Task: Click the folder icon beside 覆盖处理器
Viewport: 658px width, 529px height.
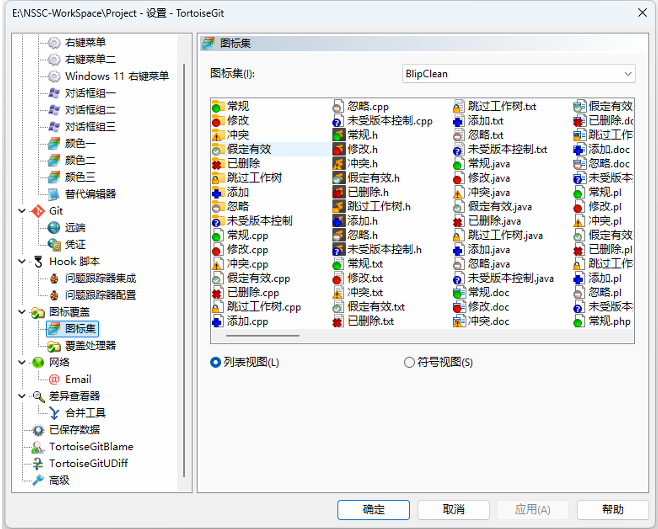Action: (x=54, y=346)
